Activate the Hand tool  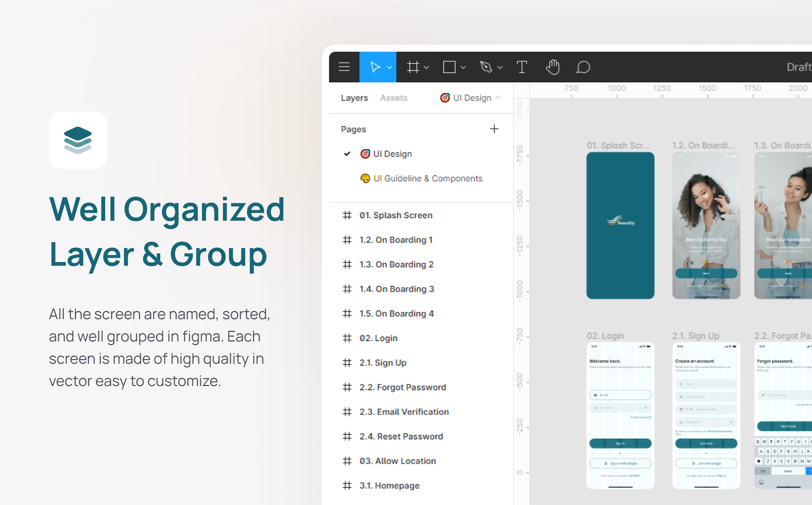click(x=552, y=67)
